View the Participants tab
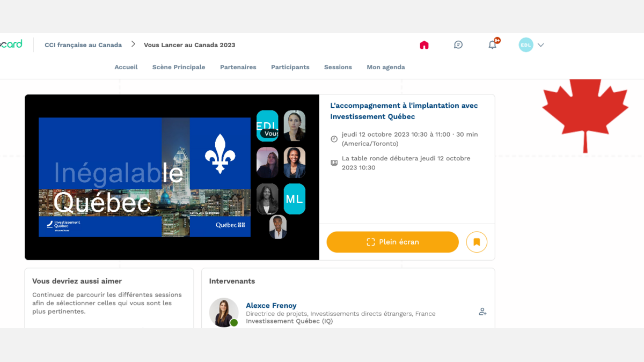This screenshot has width=644, height=362. click(x=290, y=67)
